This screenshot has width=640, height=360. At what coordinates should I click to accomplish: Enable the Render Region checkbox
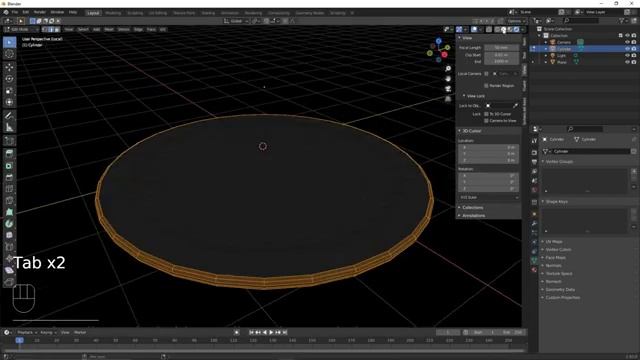pyautogui.click(x=486, y=86)
